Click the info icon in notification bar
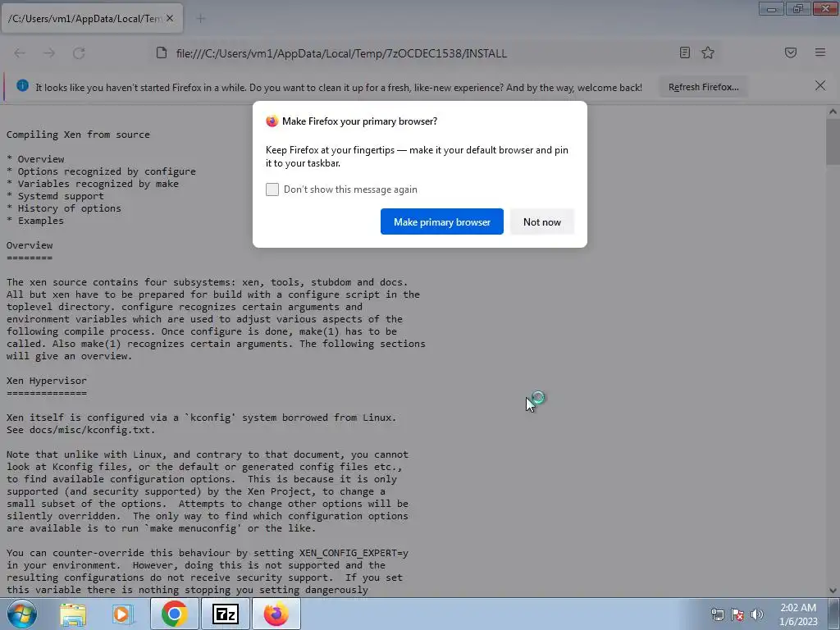 [x=22, y=85]
